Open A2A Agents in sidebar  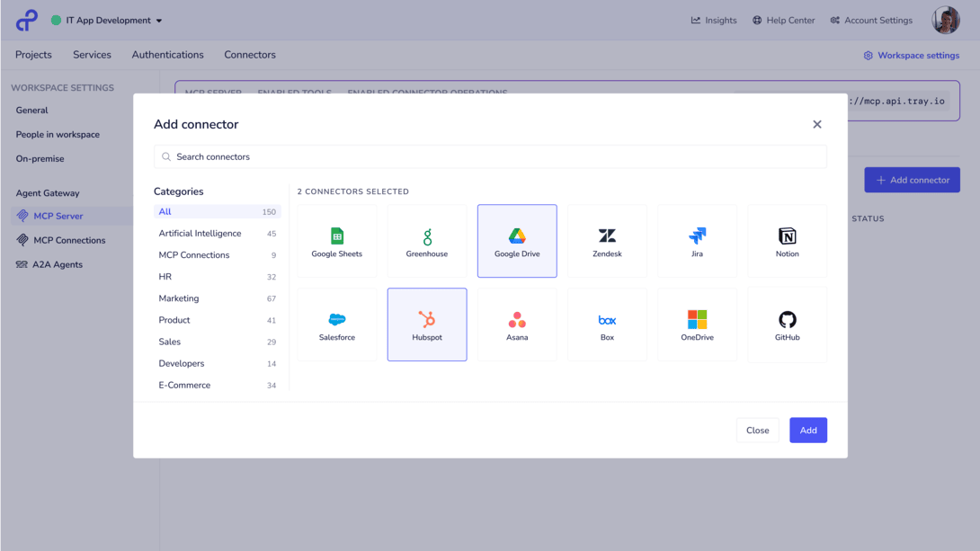49,264
